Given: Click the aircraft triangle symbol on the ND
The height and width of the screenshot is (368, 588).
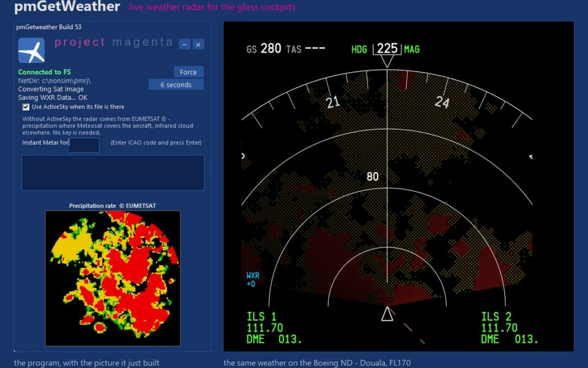Looking at the screenshot, I should click(x=388, y=314).
